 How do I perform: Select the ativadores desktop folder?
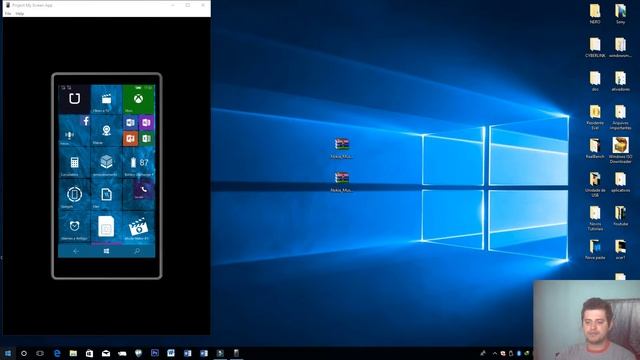click(620, 81)
